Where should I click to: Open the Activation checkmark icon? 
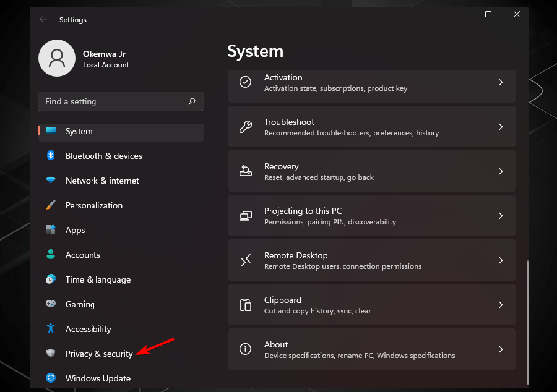246,82
